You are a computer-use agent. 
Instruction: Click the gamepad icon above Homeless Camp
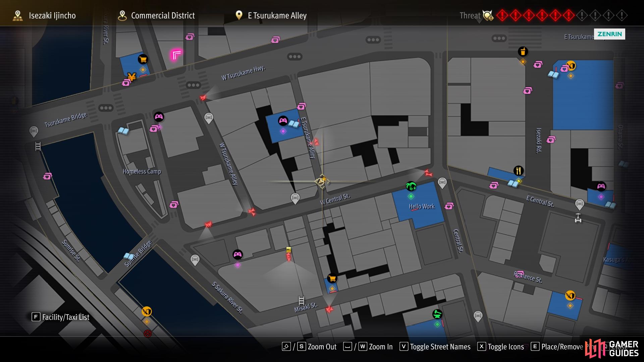[159, 117]
